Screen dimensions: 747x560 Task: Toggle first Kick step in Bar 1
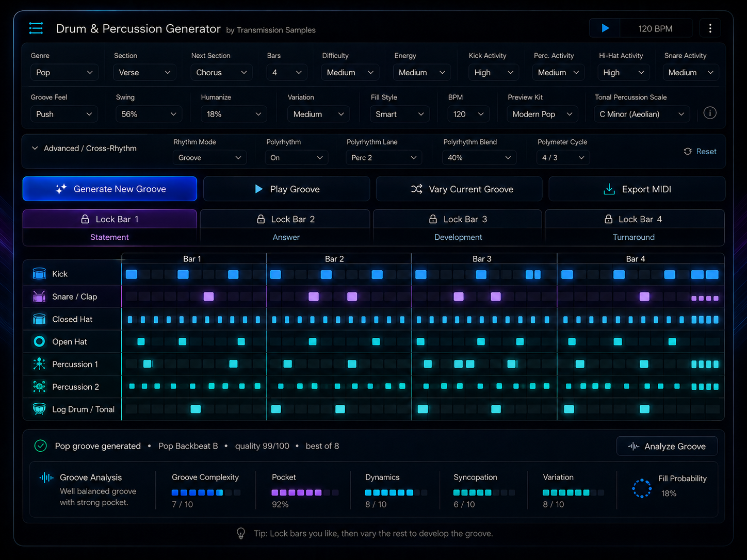[132, 274]
